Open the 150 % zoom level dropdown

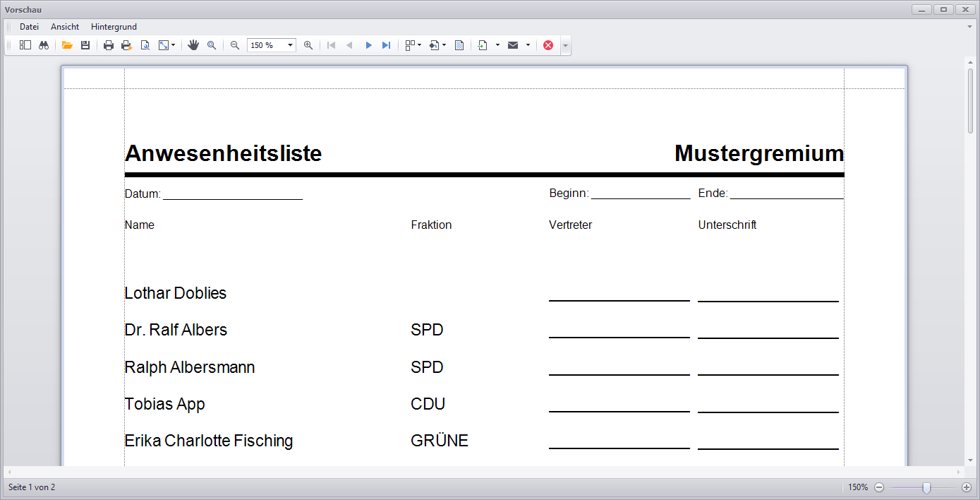tap(290, 45)
